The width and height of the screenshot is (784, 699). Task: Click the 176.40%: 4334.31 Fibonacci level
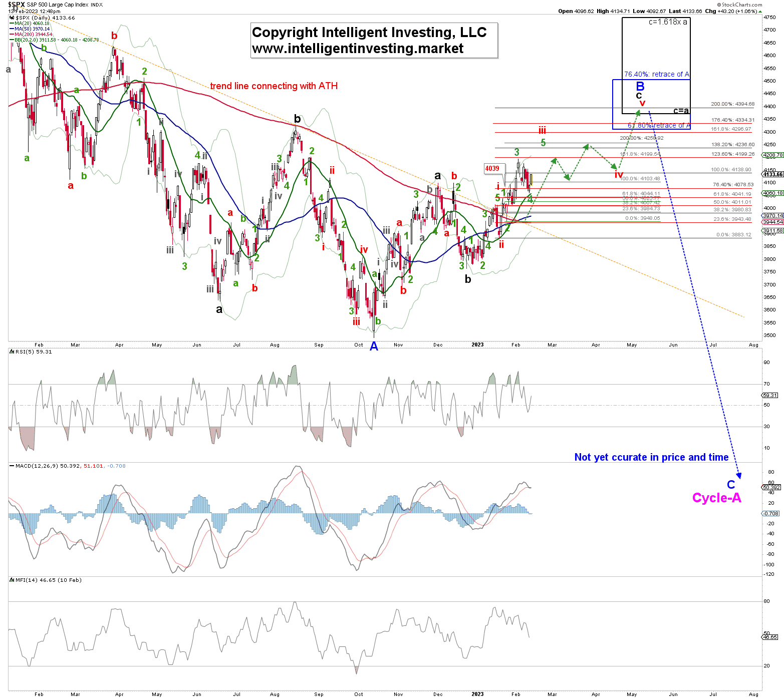(x=732, y=120)
